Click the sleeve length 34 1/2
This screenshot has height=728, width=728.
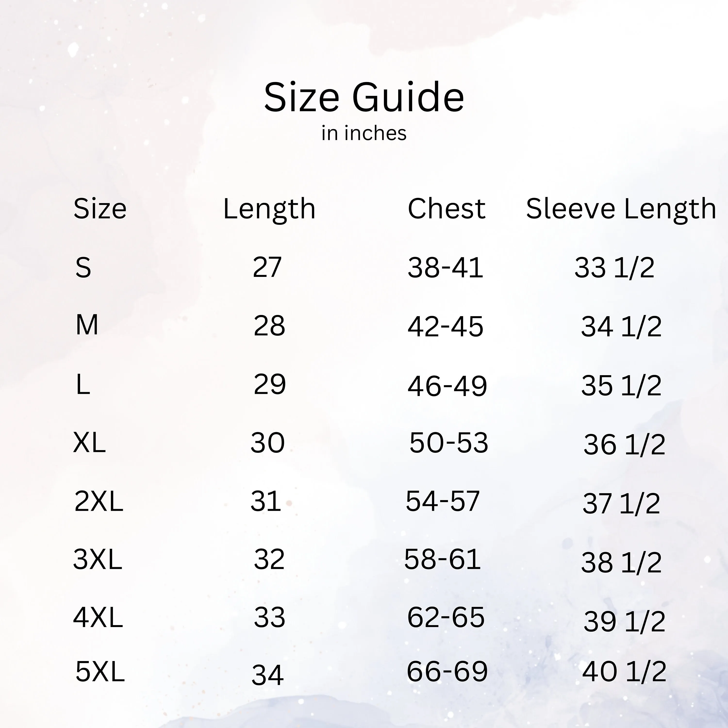point(621,326)
